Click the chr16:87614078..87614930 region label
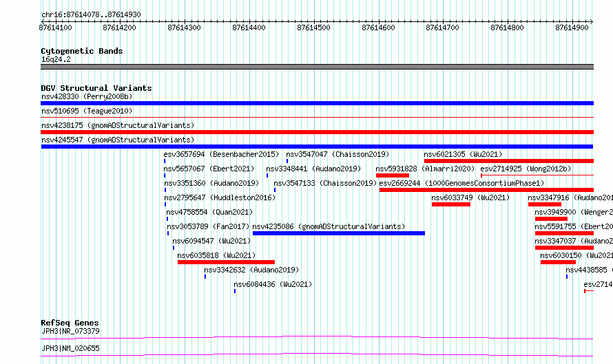This screenshot has width=613, height=364. (91, 14)
